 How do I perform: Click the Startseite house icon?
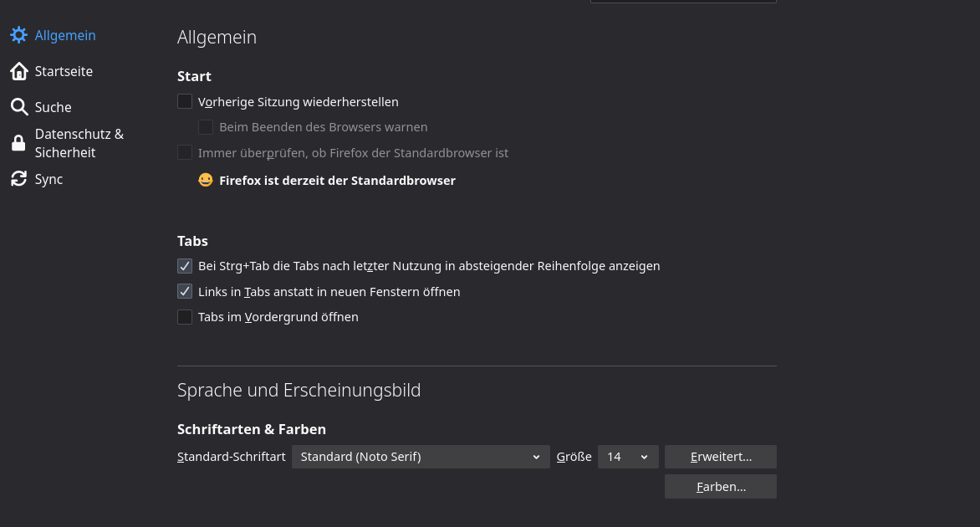[18, 71]
